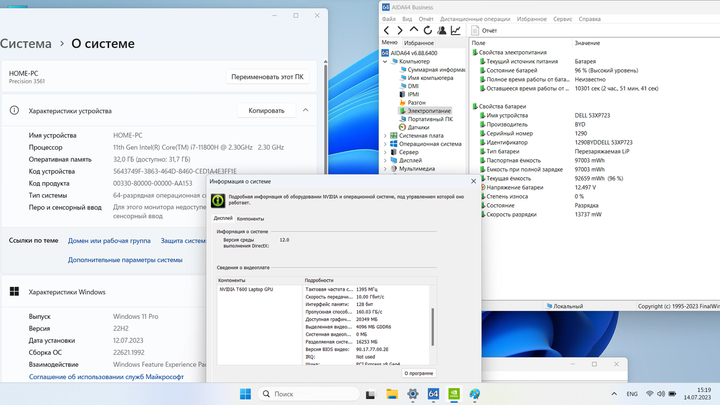Click NVIDIA details list vertical scrollbar

pos(432,327)
